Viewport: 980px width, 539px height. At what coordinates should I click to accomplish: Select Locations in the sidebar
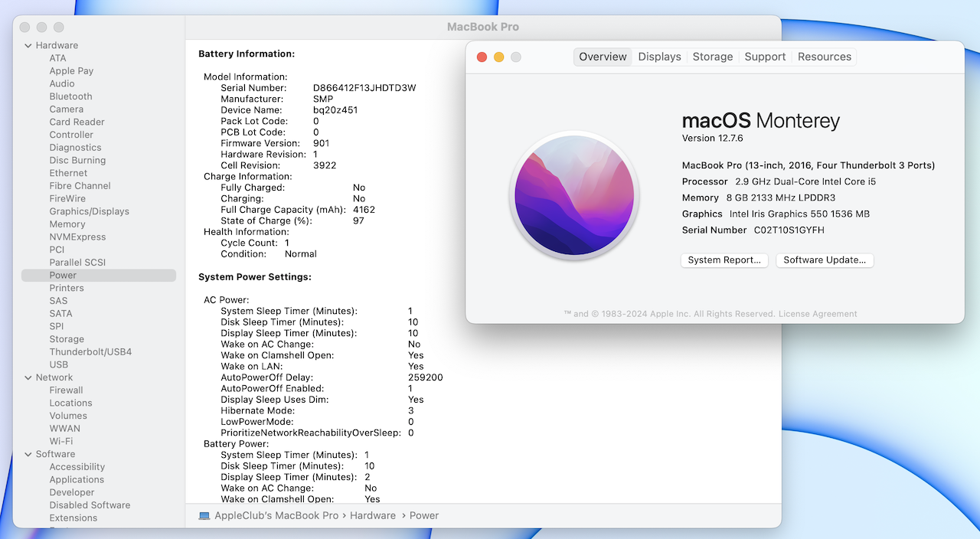pyautogui.click(x=70, y=403)
